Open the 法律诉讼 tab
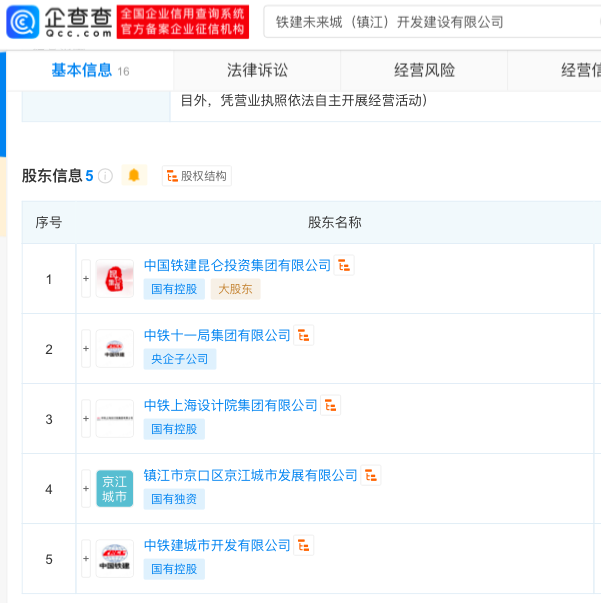 257,71
